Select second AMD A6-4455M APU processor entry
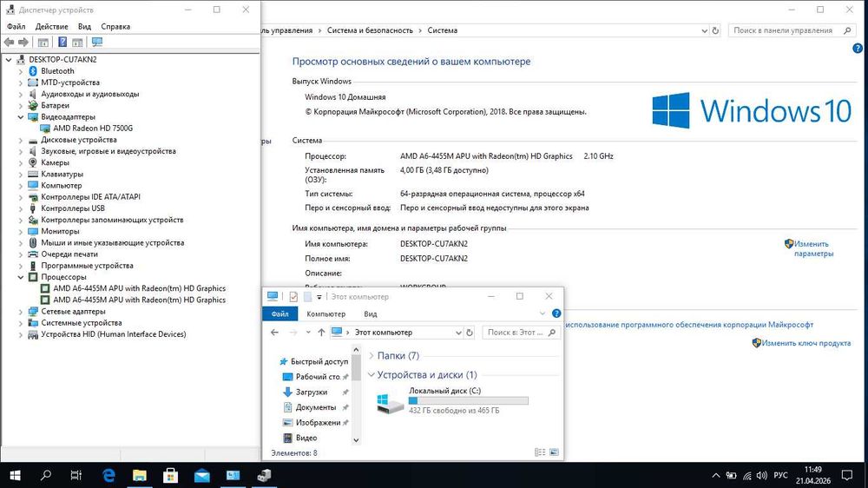 click(x=139, y=300)
